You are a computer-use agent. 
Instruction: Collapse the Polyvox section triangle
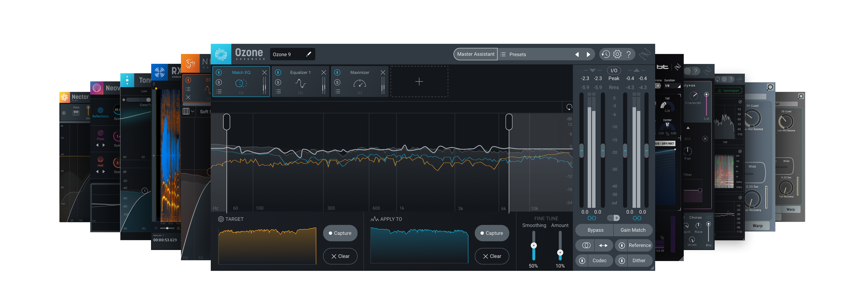click(x=688, y=128)
